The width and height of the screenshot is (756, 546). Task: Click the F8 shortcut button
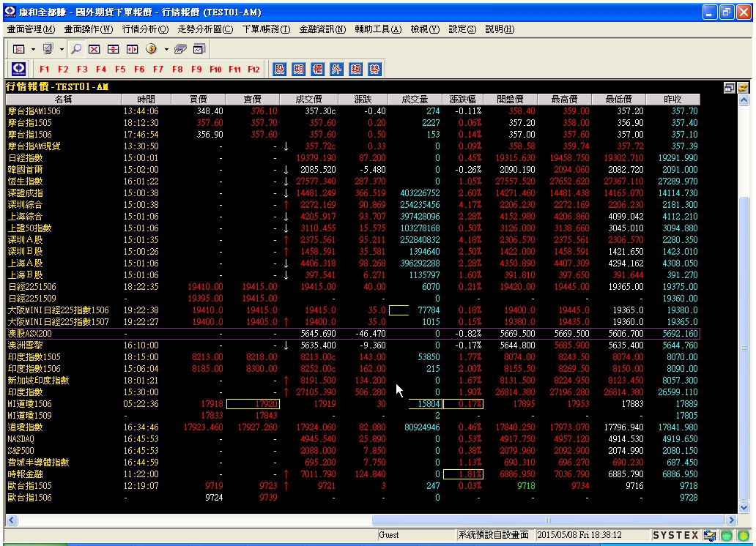pos(177,70)
